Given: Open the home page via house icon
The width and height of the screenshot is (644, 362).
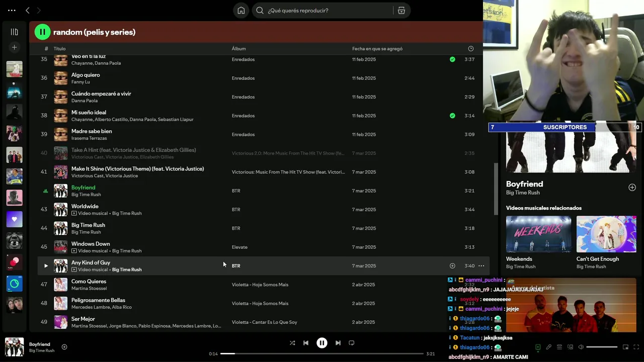Looking at the screenshot, I should (241, 11).
